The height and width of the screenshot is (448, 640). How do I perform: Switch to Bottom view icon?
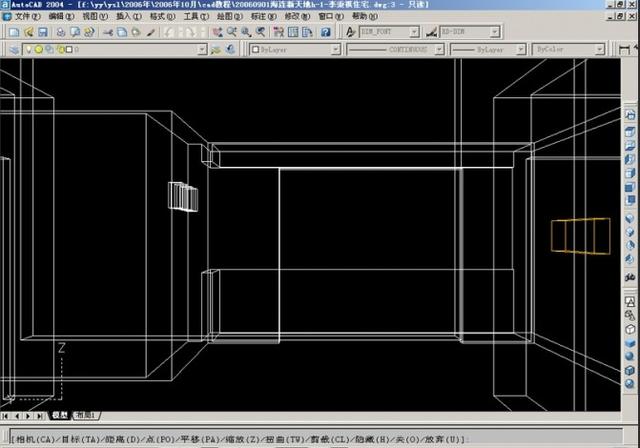tap(630, 146)
